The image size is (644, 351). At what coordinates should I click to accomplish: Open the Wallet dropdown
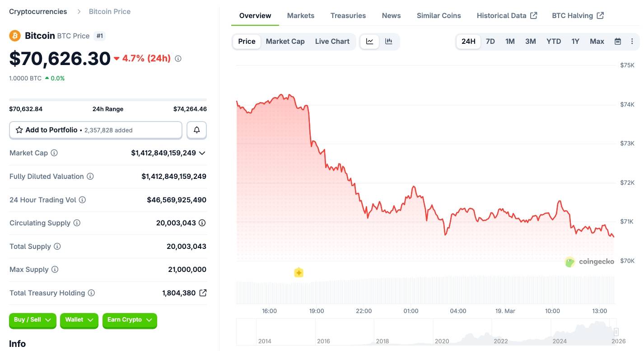[79, 320]
